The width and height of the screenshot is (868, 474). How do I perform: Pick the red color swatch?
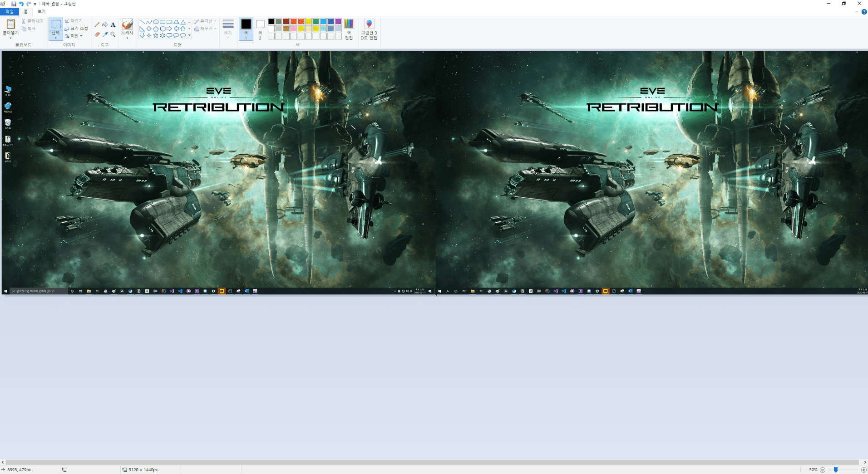tap(293, 21)
